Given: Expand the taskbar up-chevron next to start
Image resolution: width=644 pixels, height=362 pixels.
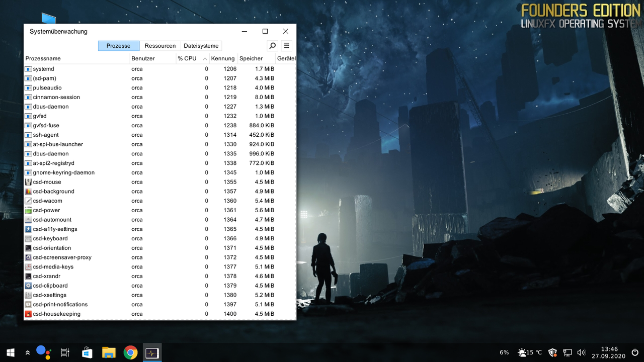Looking at the screenshot, I should pos(27,353).
